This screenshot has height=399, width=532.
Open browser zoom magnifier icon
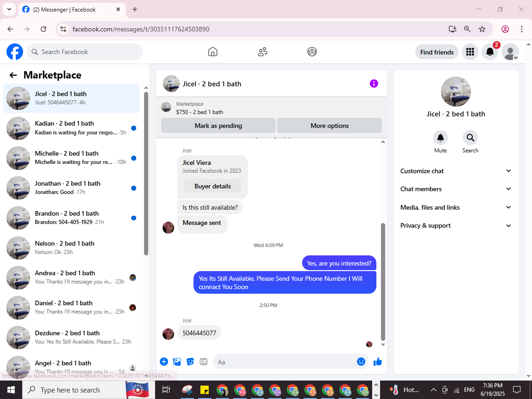[467, 29]
